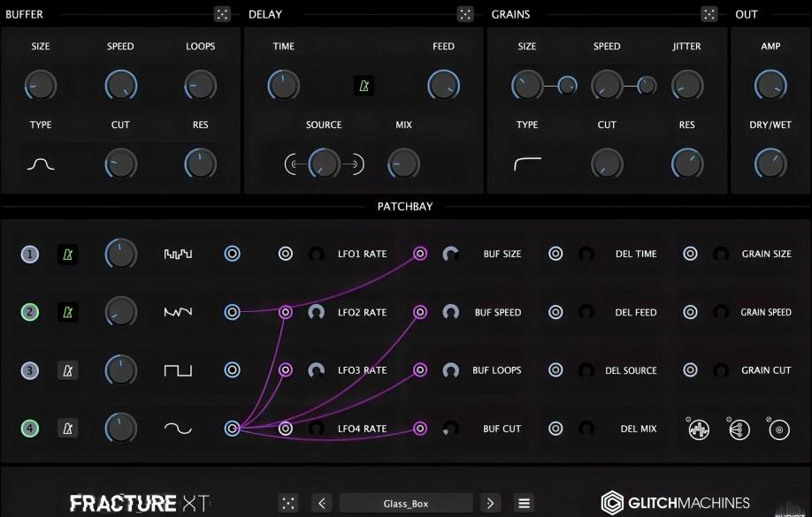Toggle LFO 1 tempo sync metronome

click(68, 255)
